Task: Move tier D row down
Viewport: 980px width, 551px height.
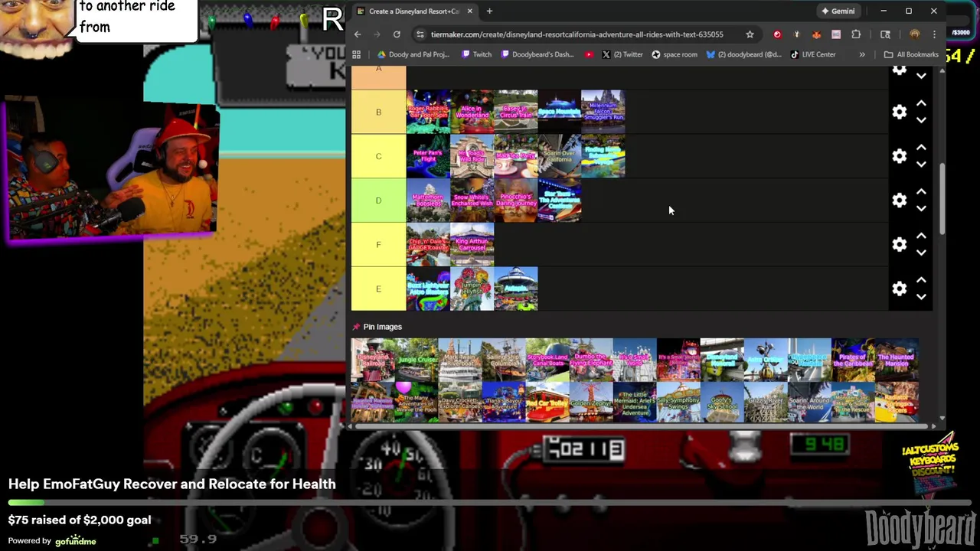Action: pyautogui.click(x=921, y=209)
